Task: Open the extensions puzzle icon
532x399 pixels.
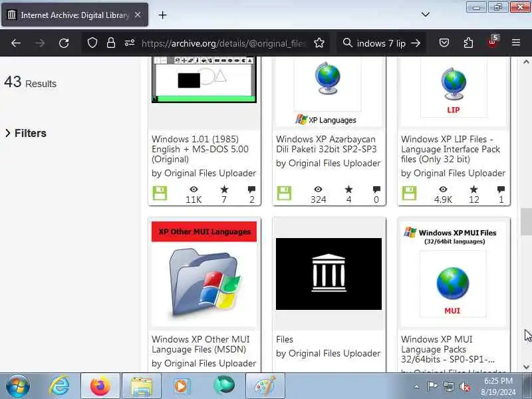Action: (x=468, y=43)
